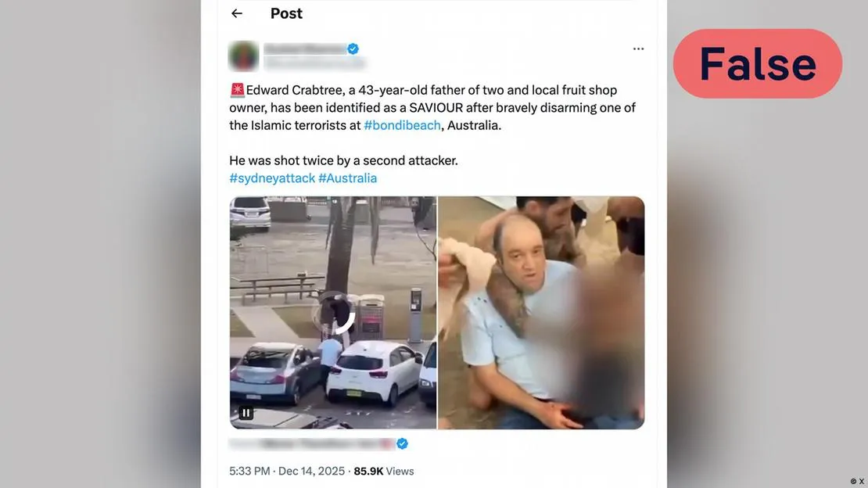Open the car park video thumbnail
This screenshot has height=488, width=868.
tap(333, 312)
